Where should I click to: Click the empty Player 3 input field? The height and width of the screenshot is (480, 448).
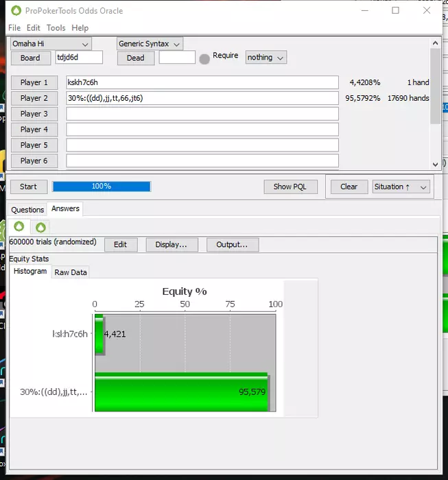pyautogui.click(x=202, y=114)
